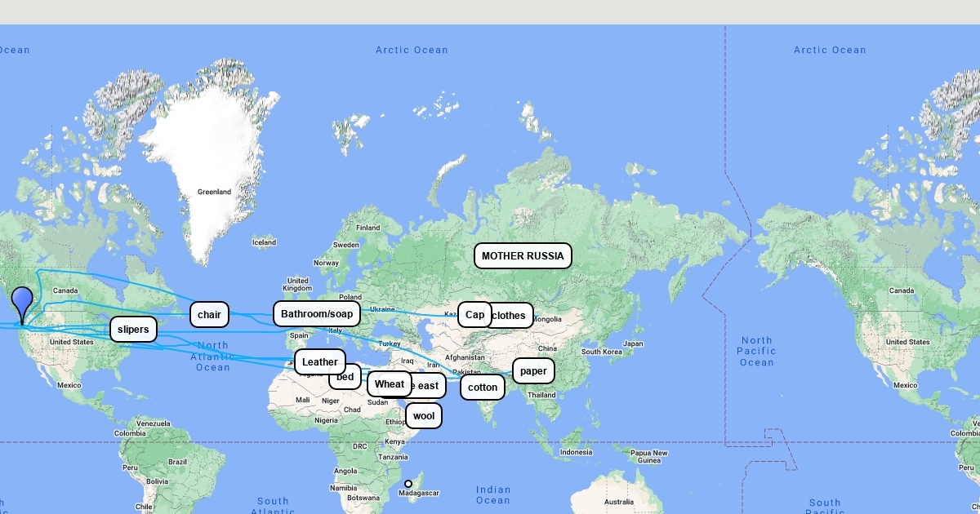980x514 pixels.
Task: Open the slipers map label
Action: click(x=133, y=330)
